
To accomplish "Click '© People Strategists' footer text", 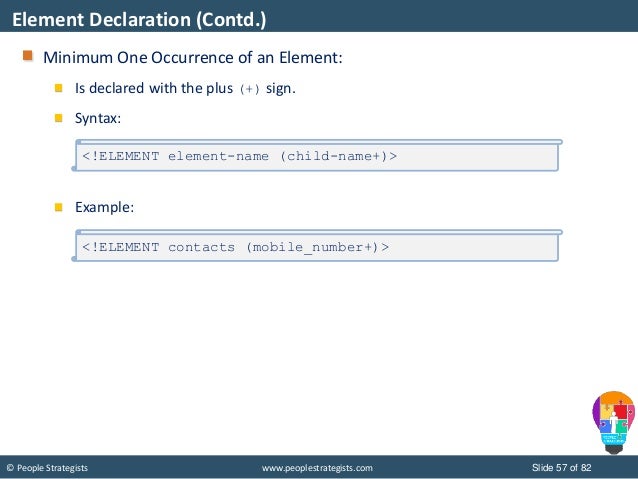I will click(x=47, y=468).
